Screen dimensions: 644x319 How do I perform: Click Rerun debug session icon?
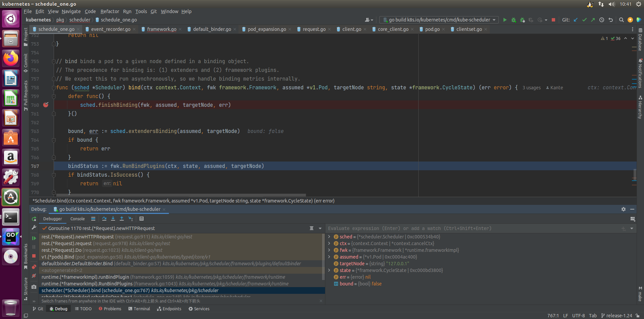(34, 219)
